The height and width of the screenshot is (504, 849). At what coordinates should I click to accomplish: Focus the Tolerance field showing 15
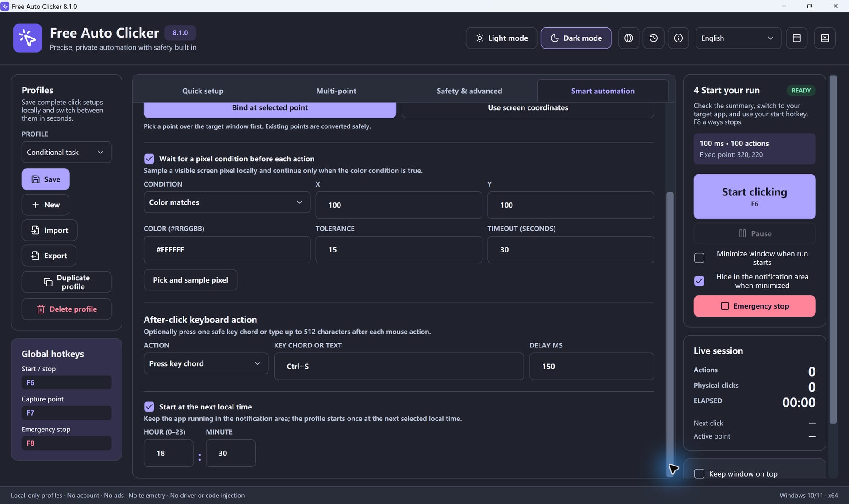pos(398,250)
